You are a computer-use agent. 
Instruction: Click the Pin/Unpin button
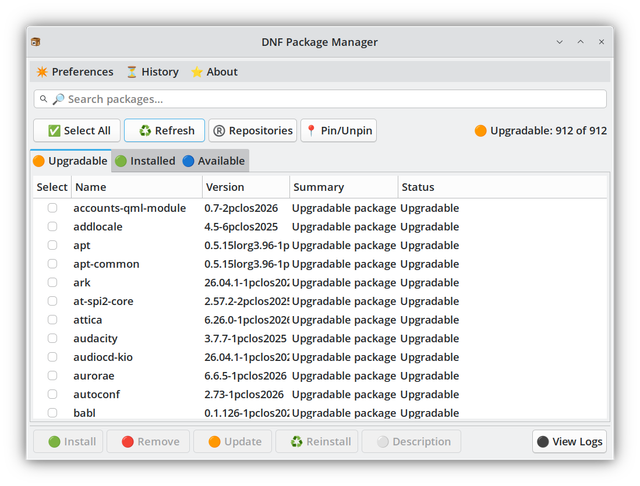[x=339, y=131]
